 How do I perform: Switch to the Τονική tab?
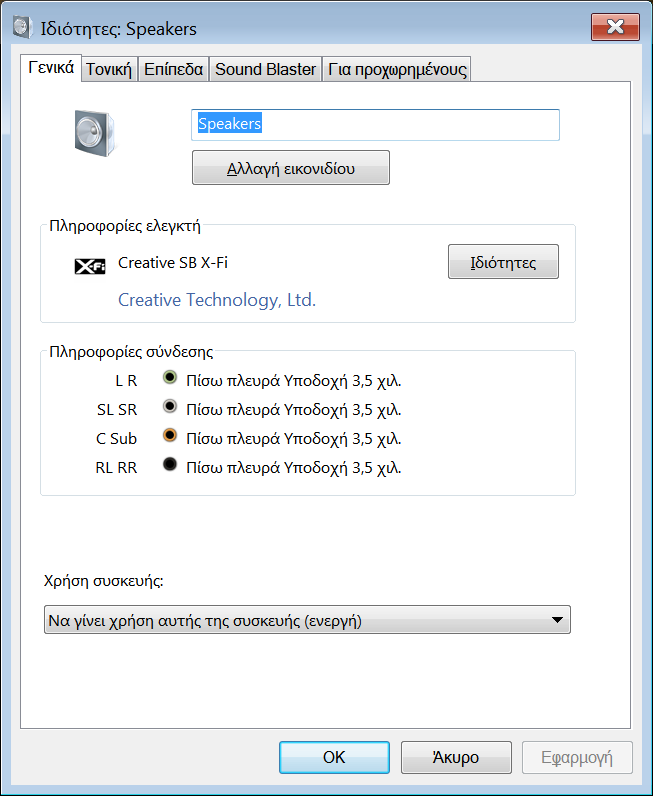108,69
